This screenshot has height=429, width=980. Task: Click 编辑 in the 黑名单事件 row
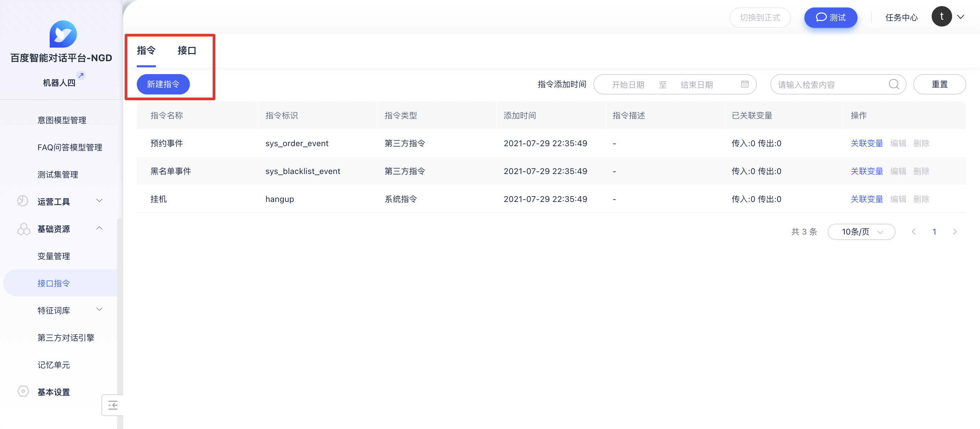tap(898, 171)
